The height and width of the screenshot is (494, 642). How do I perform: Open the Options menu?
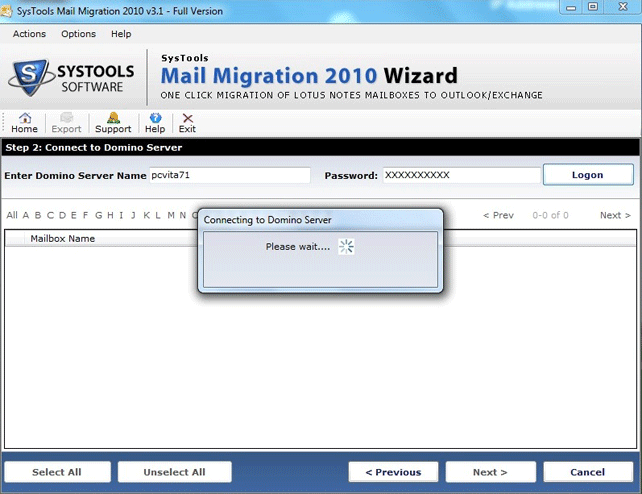click(78, 34)
